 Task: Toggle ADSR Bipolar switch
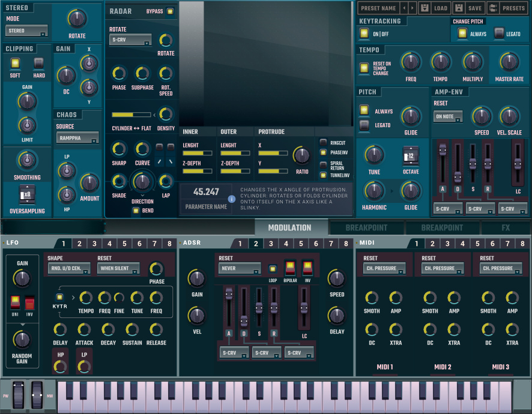[x=290, y=268]
